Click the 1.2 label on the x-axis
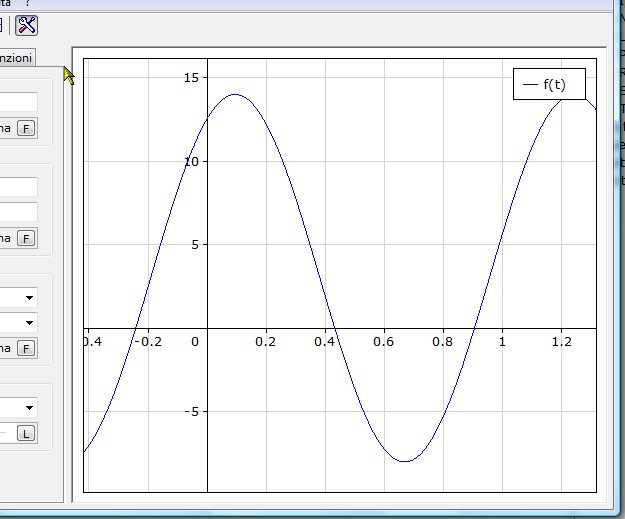This screenshot has height=519, width=625. coord(561,341)
